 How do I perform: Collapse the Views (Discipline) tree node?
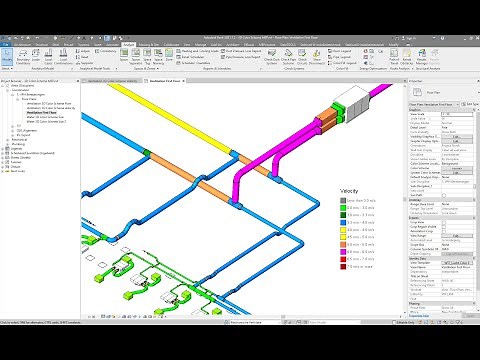(x=3, y=86)
